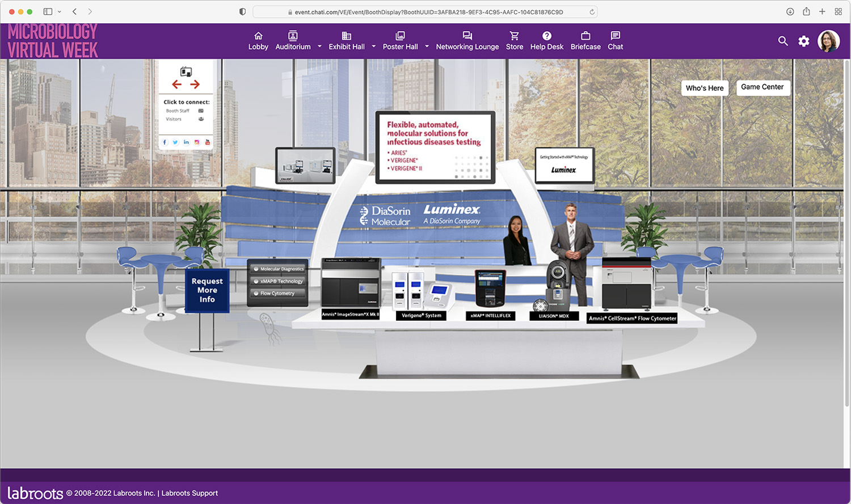Expand the Poster Hall dropdown arrow
The image size is (851, 504).
click(x=427, y=48)
